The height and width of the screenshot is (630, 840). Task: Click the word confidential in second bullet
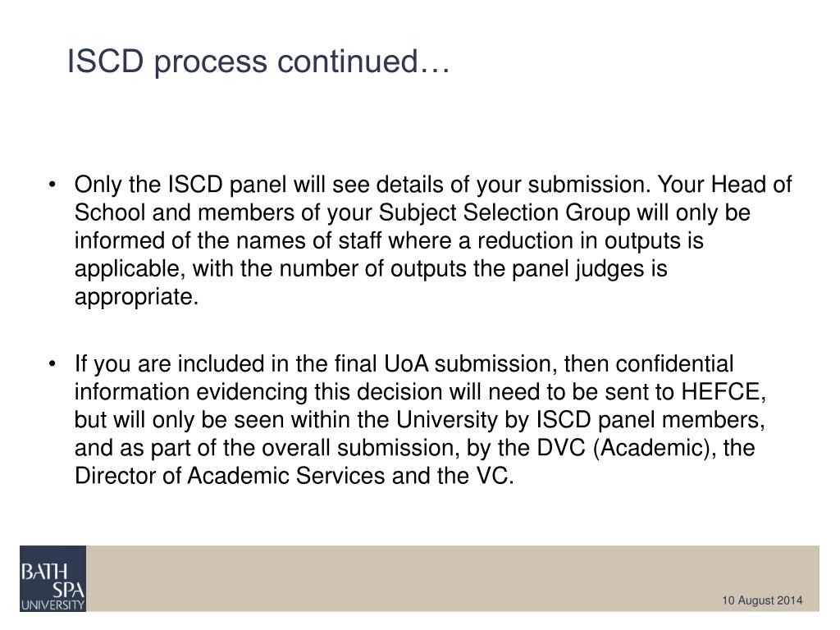pos(674,363)
